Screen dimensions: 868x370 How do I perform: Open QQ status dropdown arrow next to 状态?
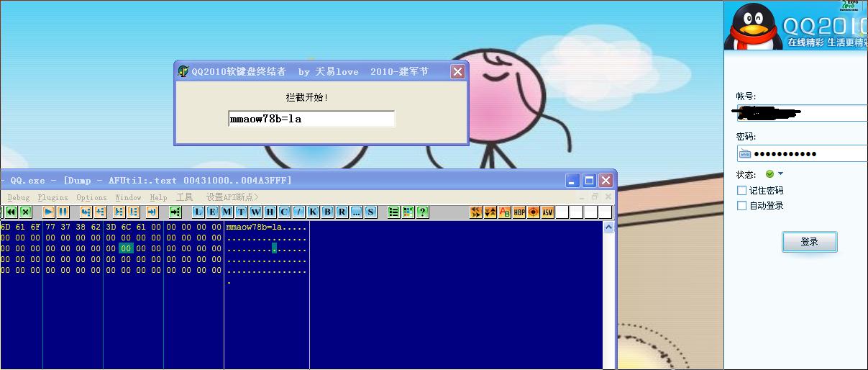(x=781, y=174)
